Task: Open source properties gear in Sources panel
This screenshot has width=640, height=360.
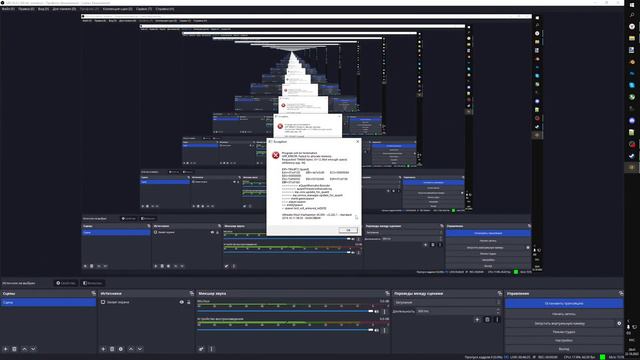Action: pyautogui.click(x=121, y=349)
